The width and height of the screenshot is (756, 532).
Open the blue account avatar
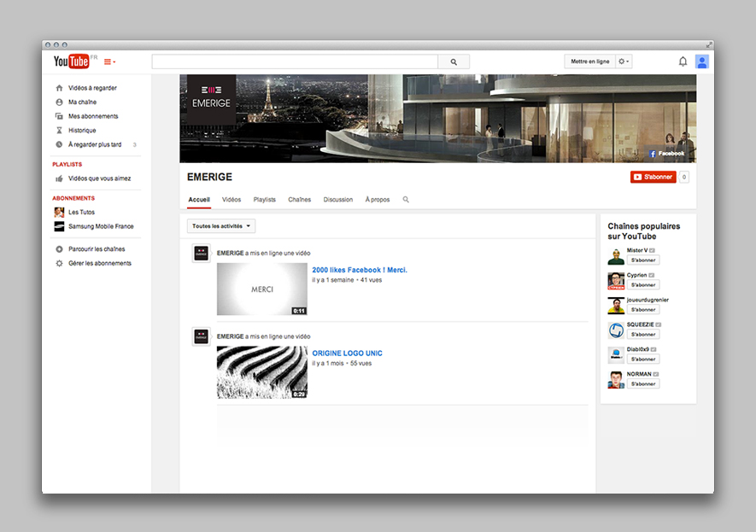(702, 61)
